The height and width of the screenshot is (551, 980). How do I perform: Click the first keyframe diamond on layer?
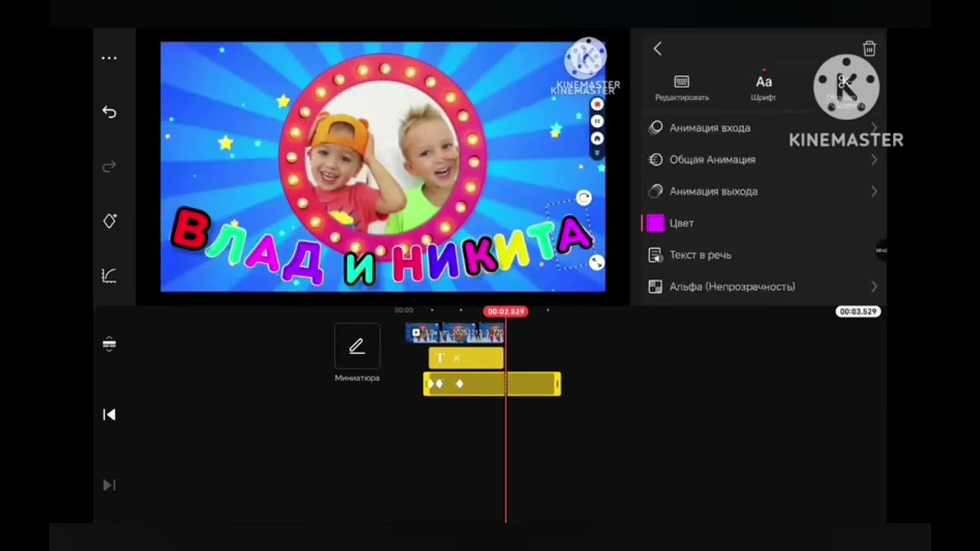pyautogui.click(x=430, y=383)
